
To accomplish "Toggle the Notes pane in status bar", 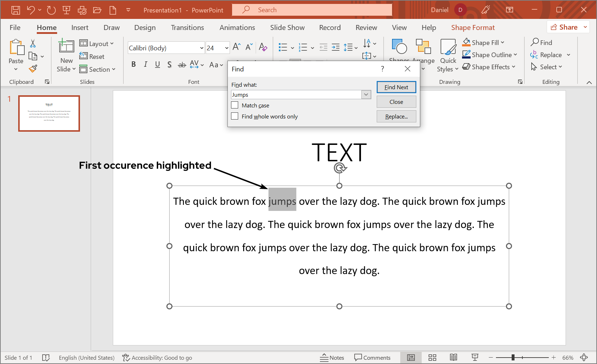I will click(332, 358).
